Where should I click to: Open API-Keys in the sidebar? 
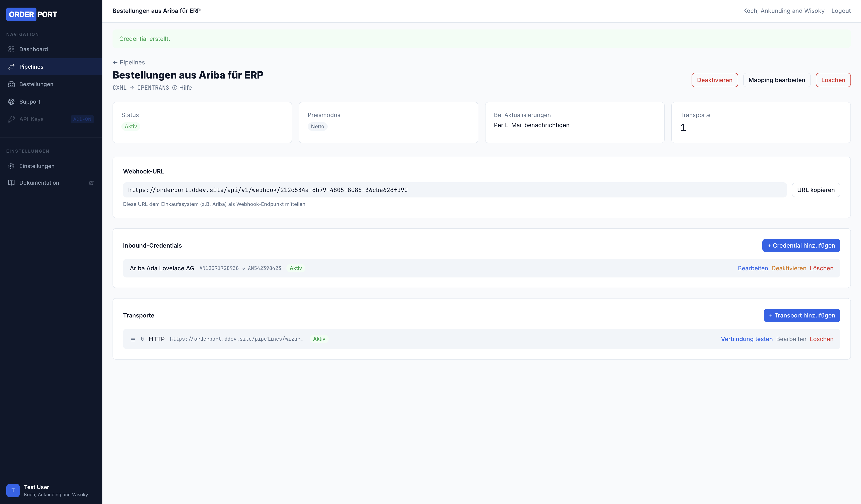pyautogui.click(x=51, y=119)
